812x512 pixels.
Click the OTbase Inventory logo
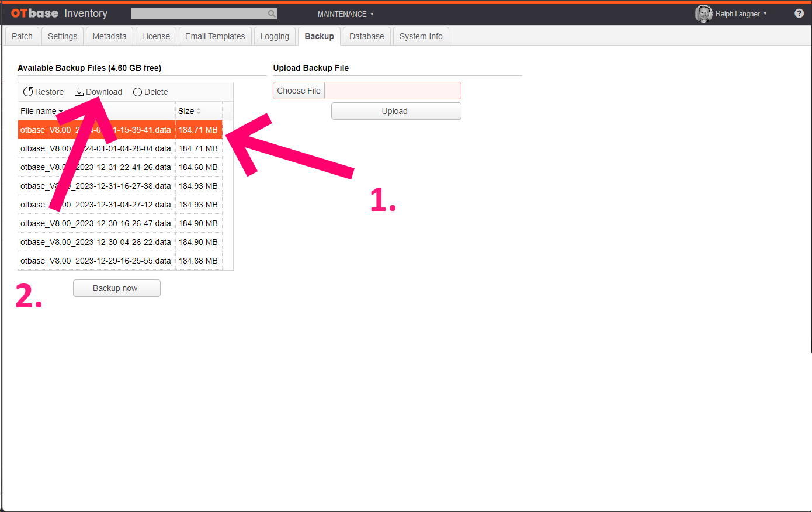[x=59, y=13]
